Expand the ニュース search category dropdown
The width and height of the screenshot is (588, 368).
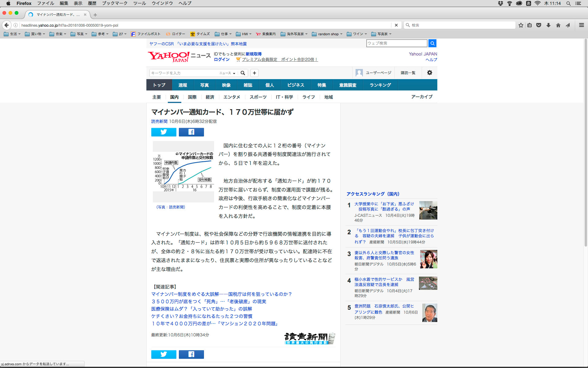(227, 73)
